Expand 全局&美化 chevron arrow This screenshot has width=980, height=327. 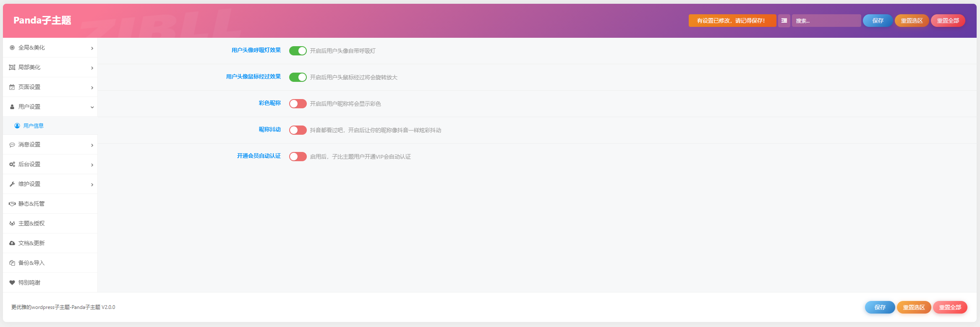click(92, 48)
